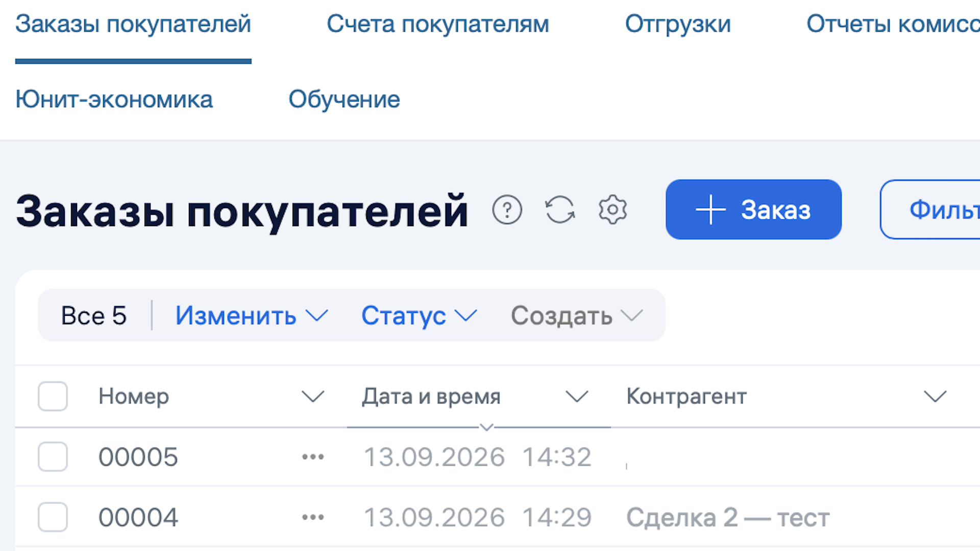Image resolution: width=980 pixels, height=551 pixels.
Task: Open the Обучение tab
Action: pos(344,99)
